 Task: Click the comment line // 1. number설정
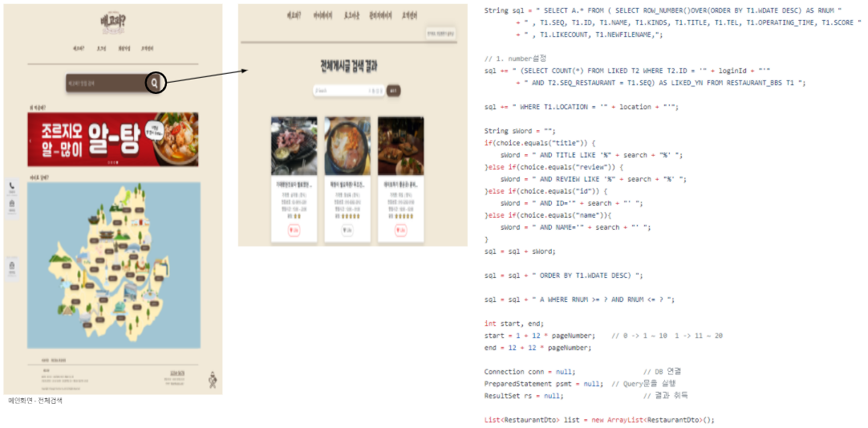point(513,58)
